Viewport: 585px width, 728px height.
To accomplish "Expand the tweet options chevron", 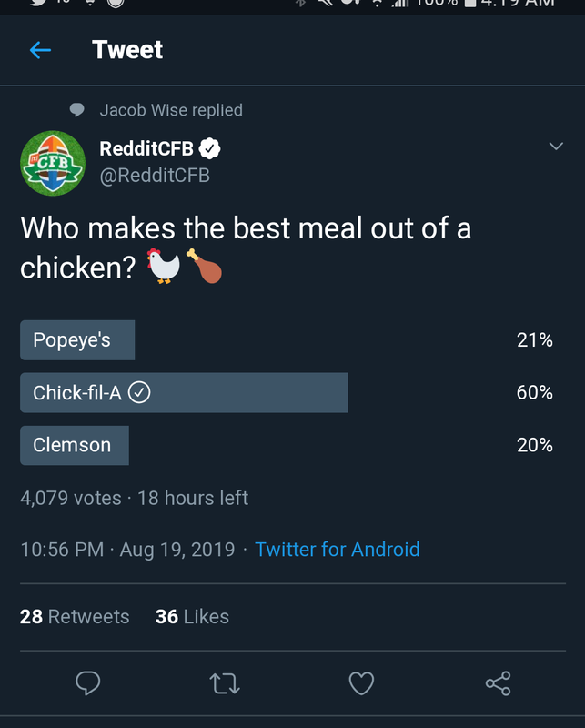I will tap(556, 147).
